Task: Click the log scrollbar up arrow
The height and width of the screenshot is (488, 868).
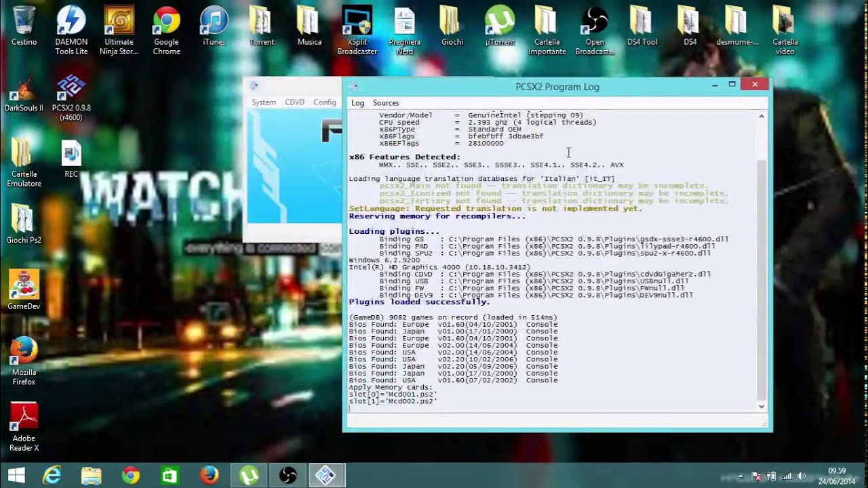Action: pyautogui.click(x=762, y=117)
